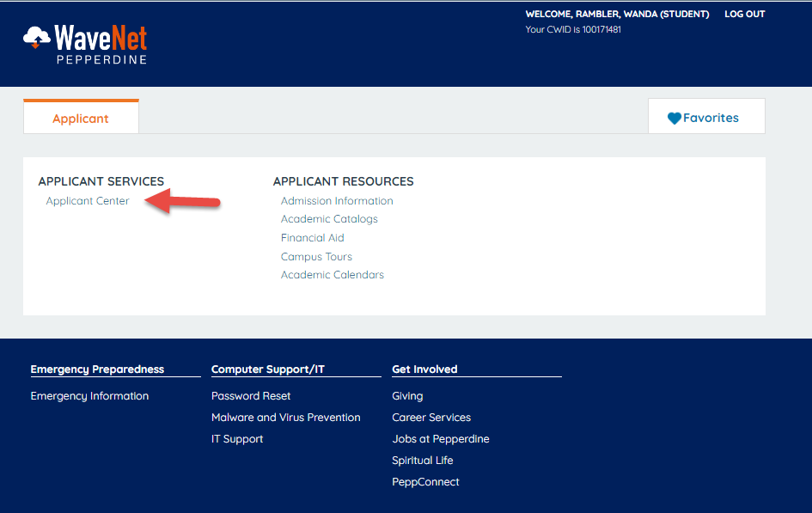Select the Applicant tab
The height and width of the screenshot is (513, 812).
81,119
